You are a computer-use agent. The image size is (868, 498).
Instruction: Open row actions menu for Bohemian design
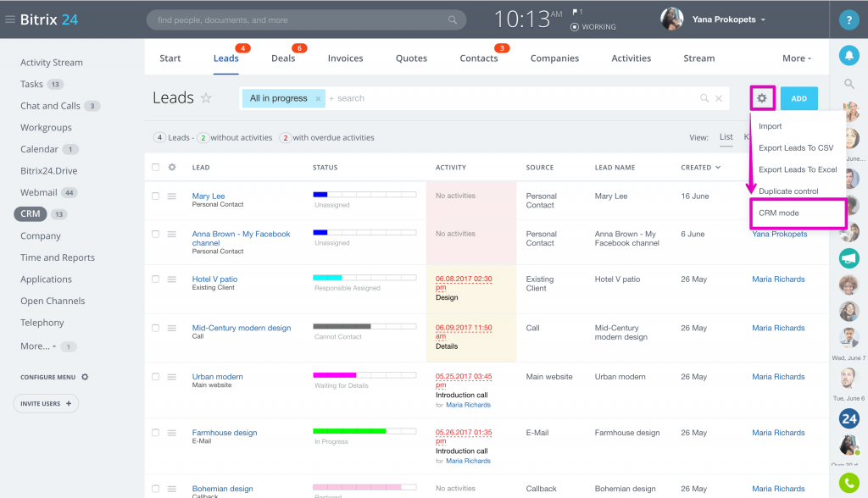click(x=171, y=489)
